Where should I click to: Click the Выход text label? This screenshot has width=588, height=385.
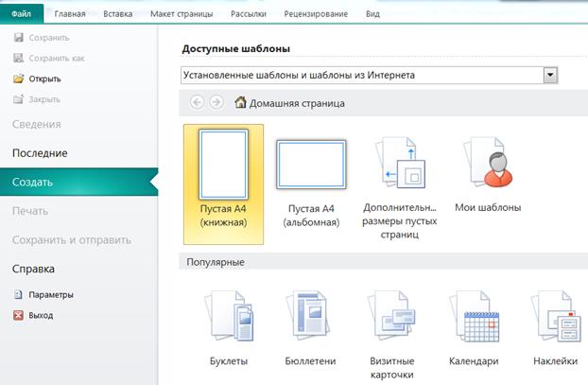coord(41,315)
